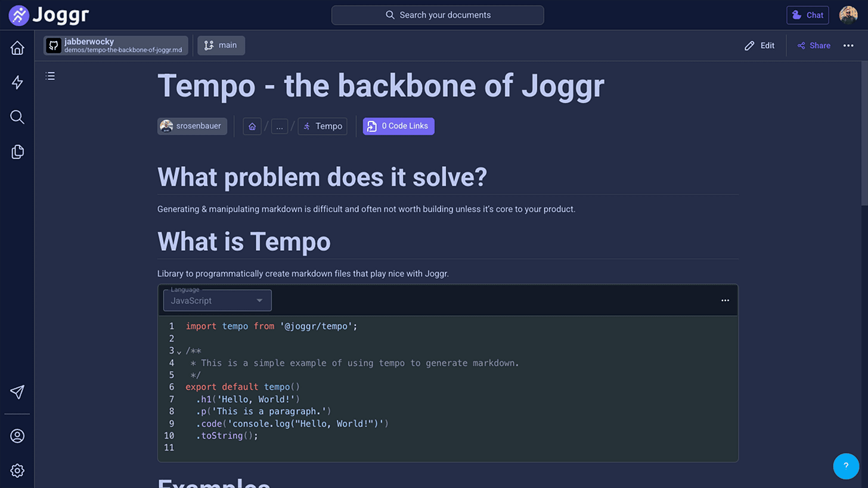Open the search icon in sidebar

[x=17, y=117]
